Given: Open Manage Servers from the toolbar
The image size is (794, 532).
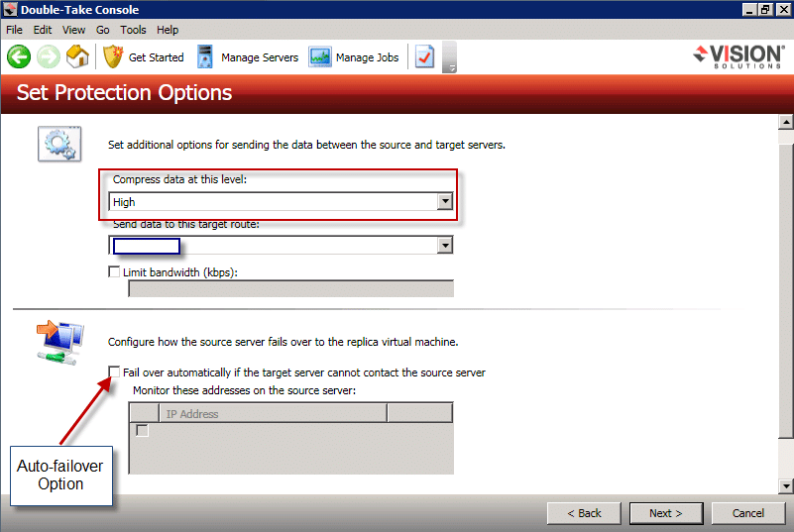Looking at the screenshot, I should point(248,57).
